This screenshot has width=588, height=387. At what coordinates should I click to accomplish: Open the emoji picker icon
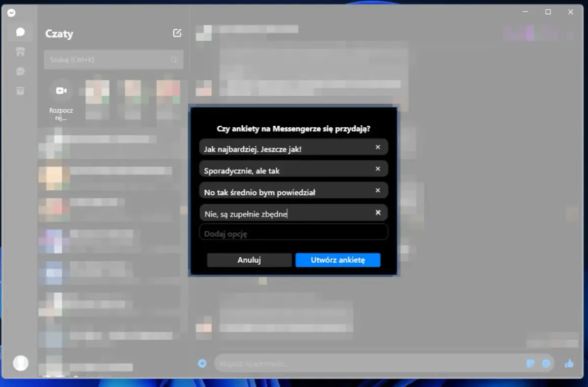(x=546, y=363)
